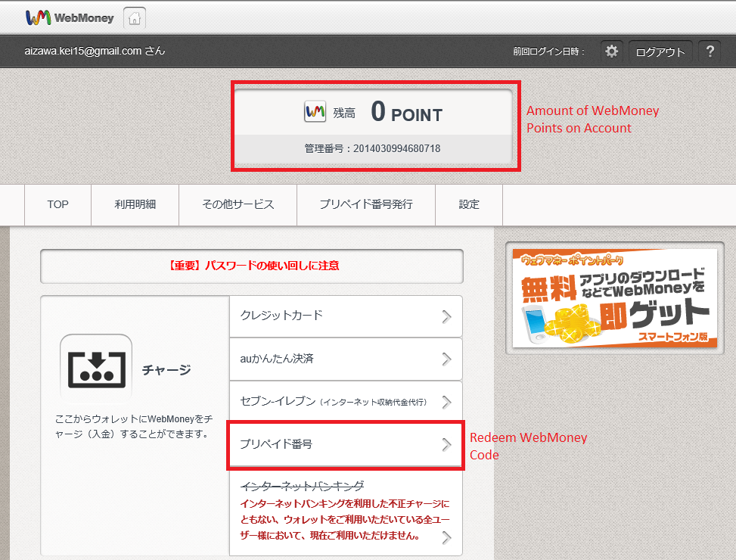The height and width of the screenshot is (560, 736).
Task: Click the ログアウト logout button
Action: tap(660, 51)
